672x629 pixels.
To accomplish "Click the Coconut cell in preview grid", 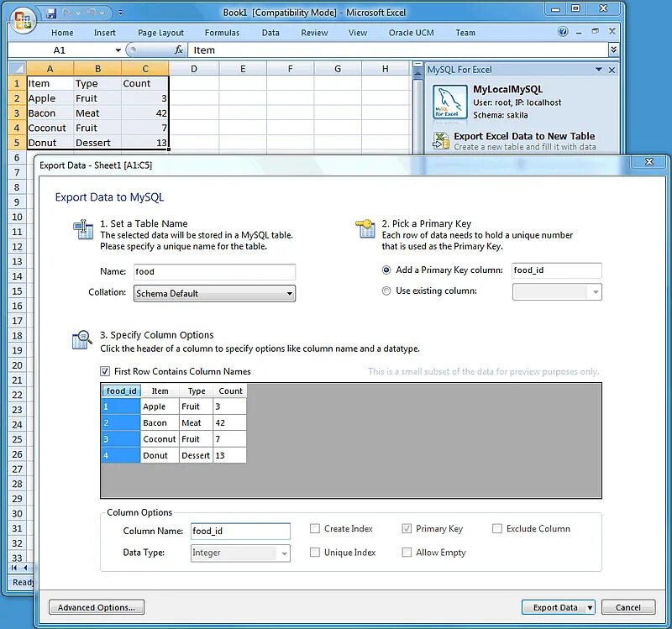I will (160, 438).
